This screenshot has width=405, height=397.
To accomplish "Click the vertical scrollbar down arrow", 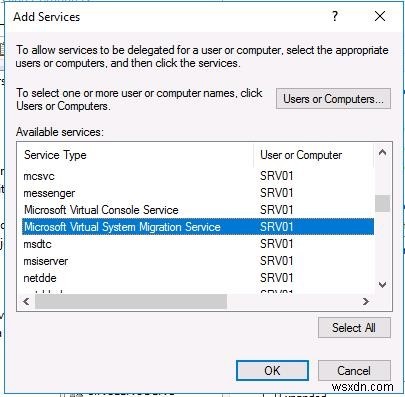I will (x=383, y=285).
